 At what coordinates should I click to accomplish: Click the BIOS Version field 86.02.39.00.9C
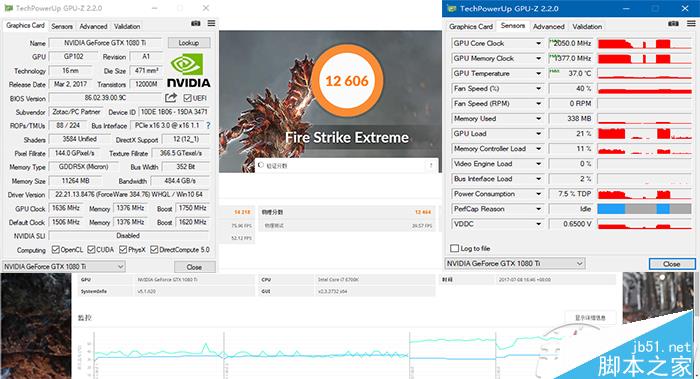(105, 98)
